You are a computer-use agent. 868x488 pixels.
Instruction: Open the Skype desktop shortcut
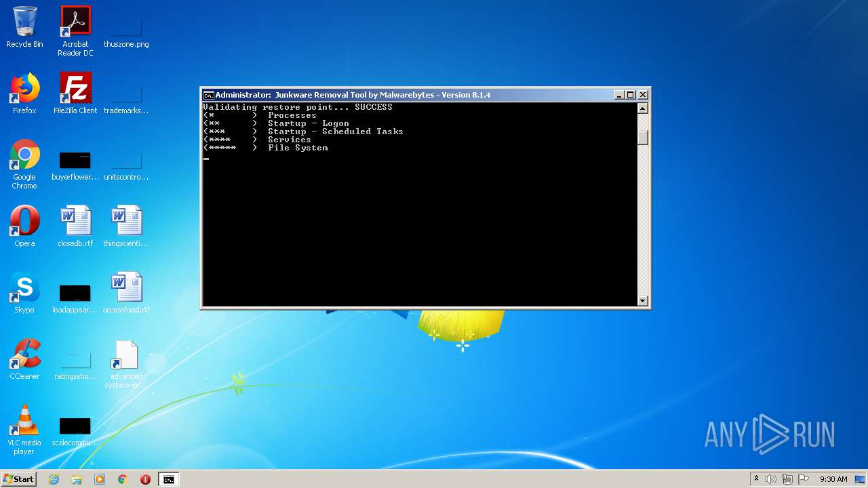(x=24, y=293)
